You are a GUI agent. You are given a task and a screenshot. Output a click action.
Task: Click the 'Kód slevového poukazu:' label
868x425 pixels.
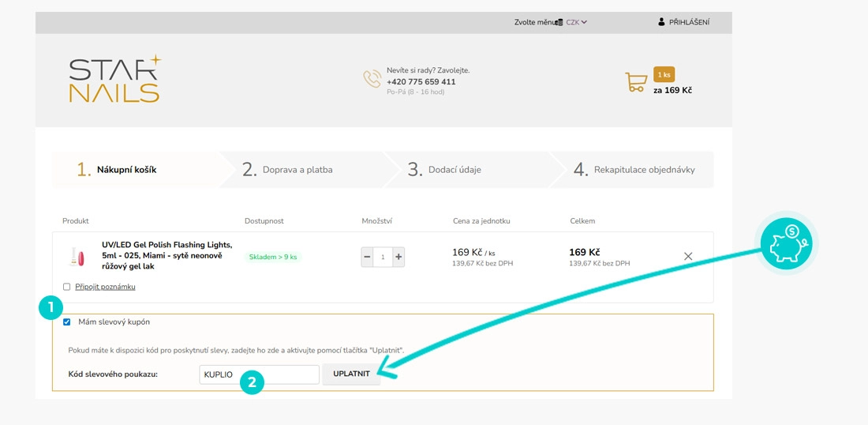coord(113,374)
